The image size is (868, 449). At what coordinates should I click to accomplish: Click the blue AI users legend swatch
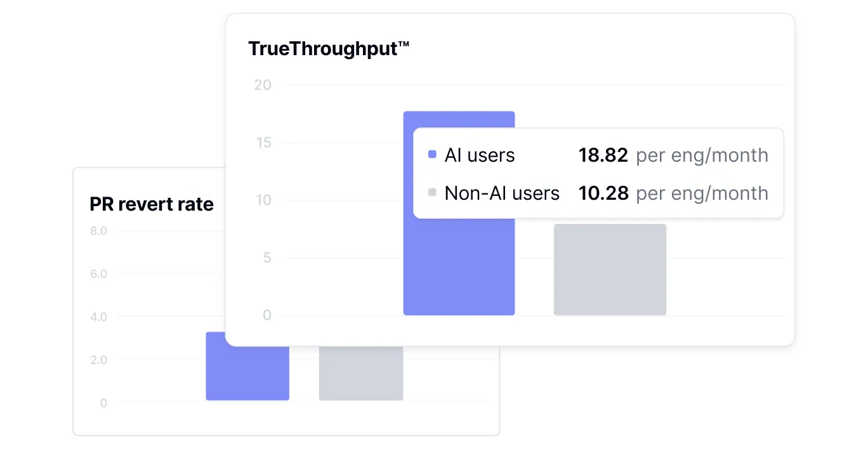(x=433, y=155)
